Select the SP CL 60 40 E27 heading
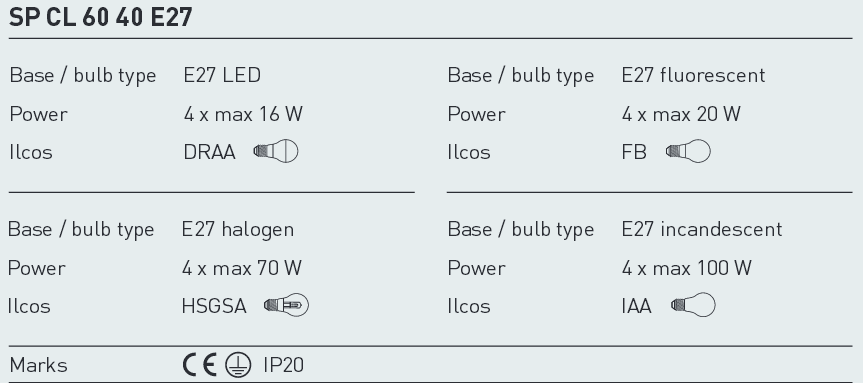The width and height of the screenshot is (863, 383). [101, 17]
